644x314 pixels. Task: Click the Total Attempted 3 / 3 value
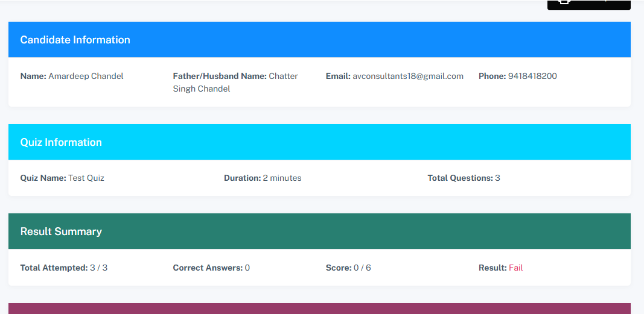click(x=98, y=268)
